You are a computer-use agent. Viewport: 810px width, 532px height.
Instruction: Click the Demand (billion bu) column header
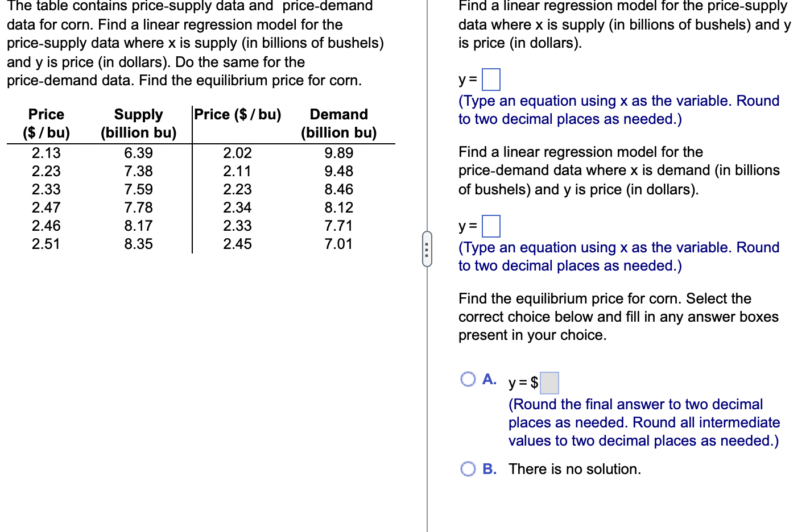[x=338, y=123]
